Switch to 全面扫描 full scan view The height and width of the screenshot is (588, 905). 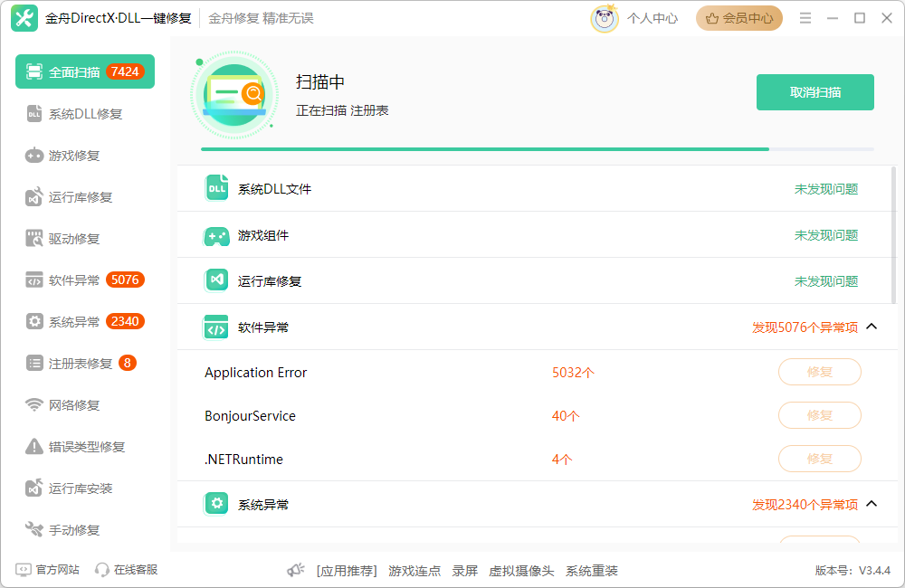click(x=84, y=71)
